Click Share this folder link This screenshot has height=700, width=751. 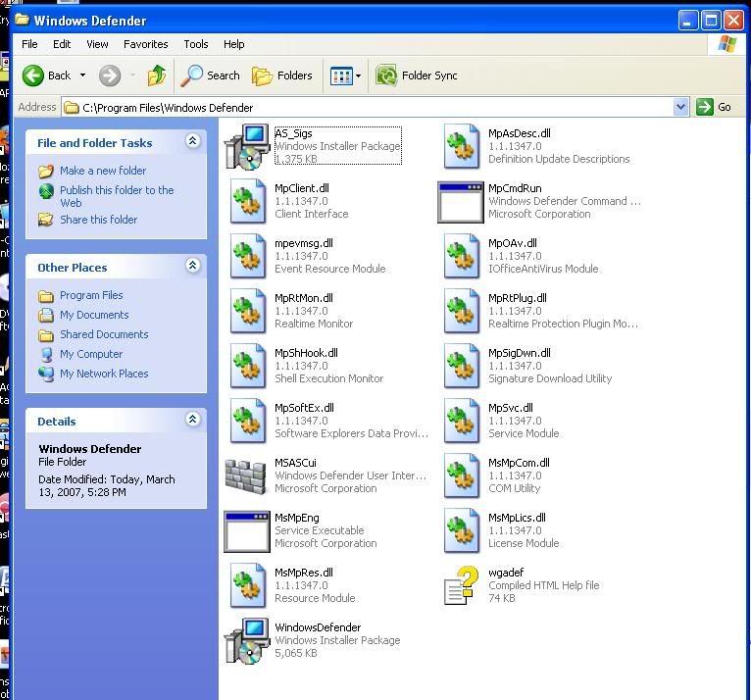98,220
